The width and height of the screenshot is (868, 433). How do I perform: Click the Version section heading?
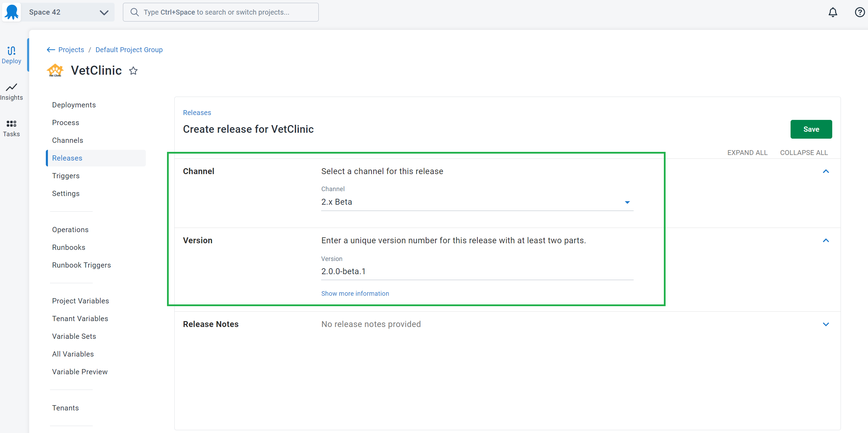click(198, 240)
